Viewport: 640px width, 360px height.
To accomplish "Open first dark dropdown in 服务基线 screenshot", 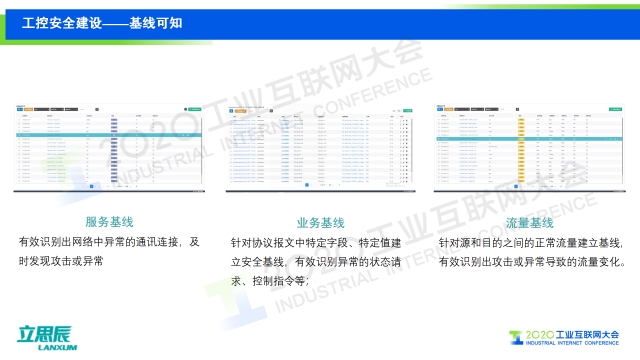I will pyautogui.click(x=42, y=109).
